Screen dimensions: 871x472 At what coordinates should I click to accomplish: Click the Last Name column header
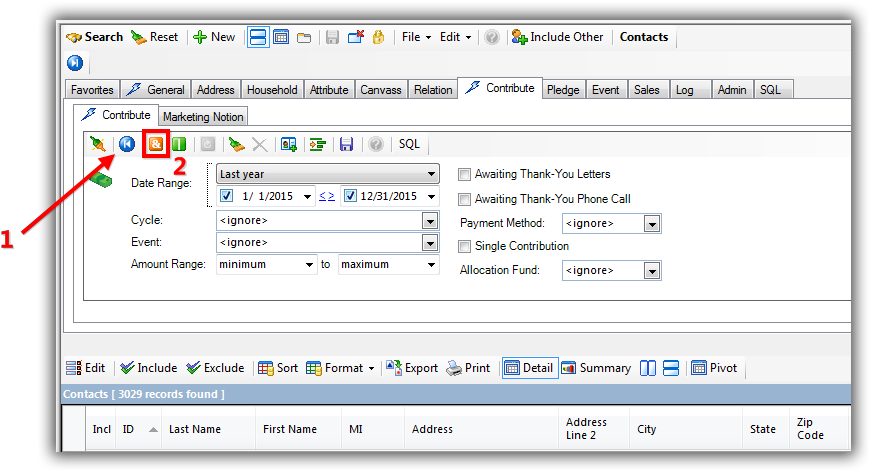point(194,429)
